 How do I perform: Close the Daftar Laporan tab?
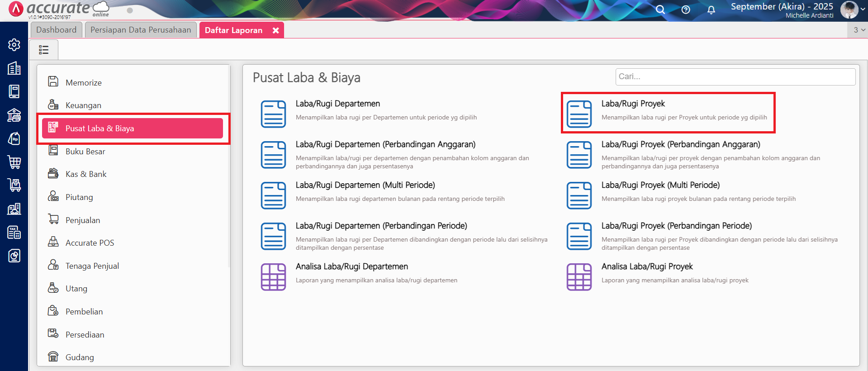click(275, 30)
